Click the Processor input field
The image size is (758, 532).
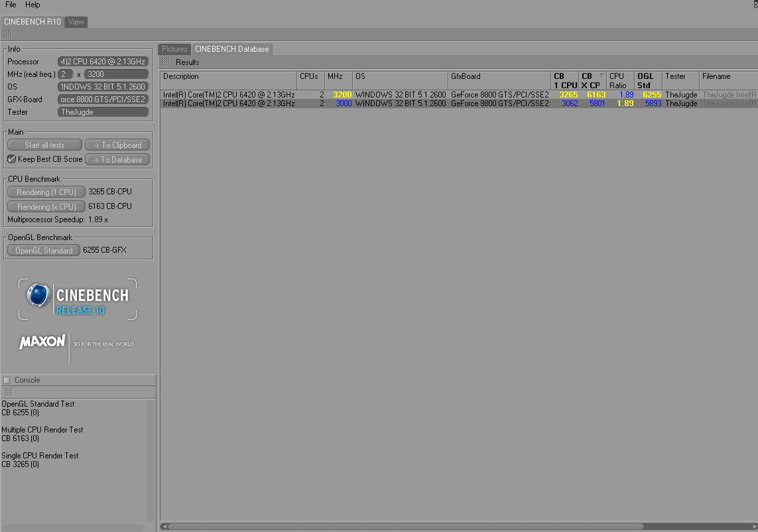[103, 62]
